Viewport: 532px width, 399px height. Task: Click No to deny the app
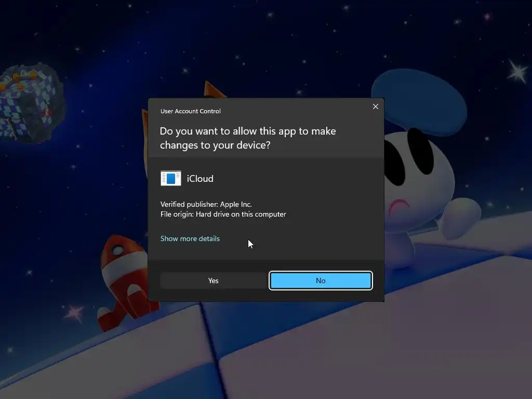click(321, 281)
